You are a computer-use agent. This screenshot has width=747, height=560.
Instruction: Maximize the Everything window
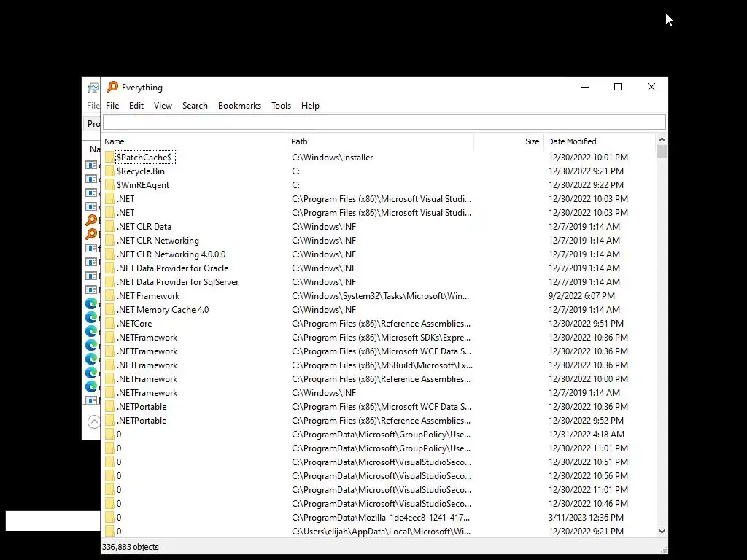click(x=618, y=87)
